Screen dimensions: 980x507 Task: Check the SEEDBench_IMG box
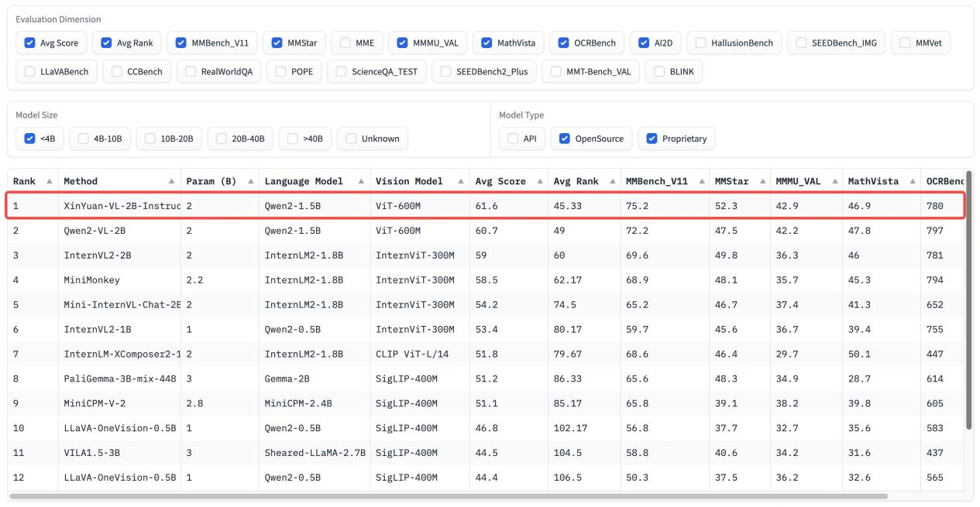801,43
